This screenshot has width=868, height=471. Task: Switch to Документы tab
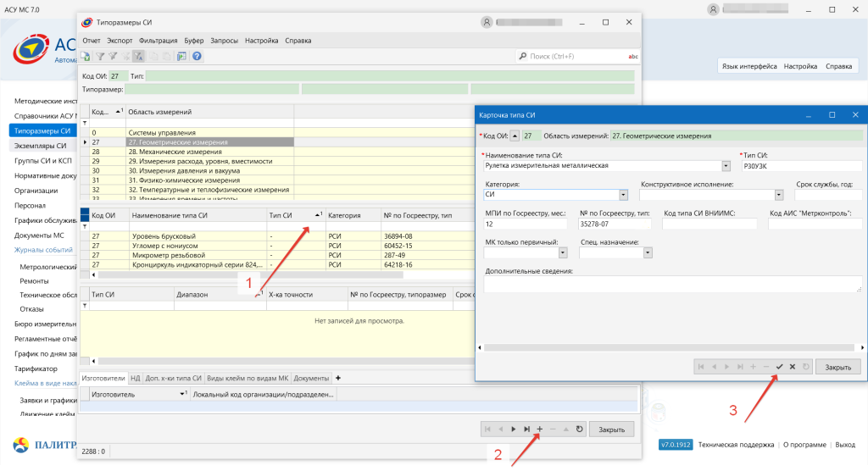click(x=311, y=379)
